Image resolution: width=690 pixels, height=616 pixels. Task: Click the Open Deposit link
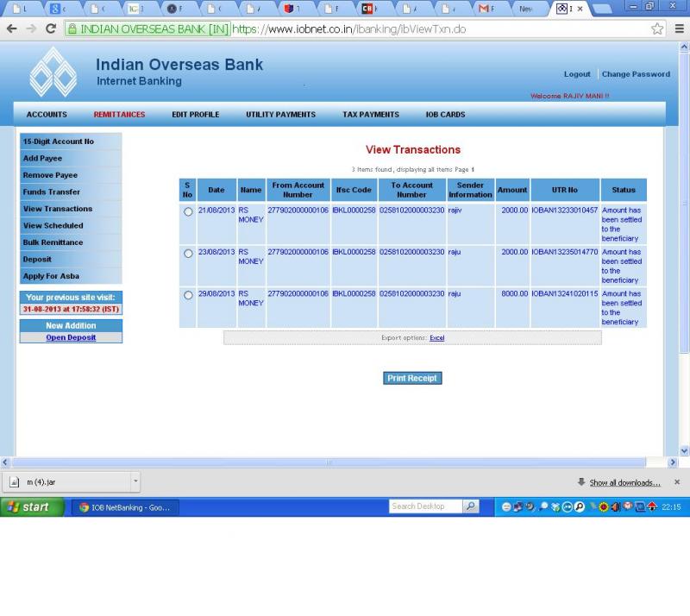point(71,337)
